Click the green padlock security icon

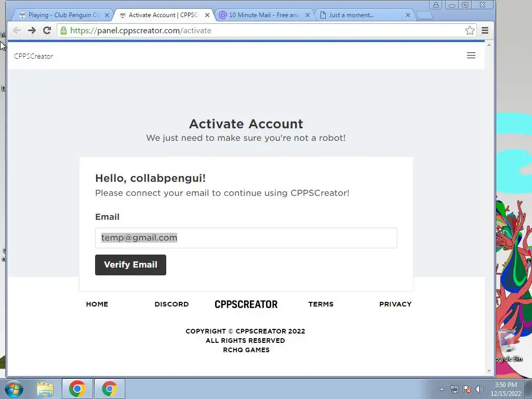click(x=63, y=31)
